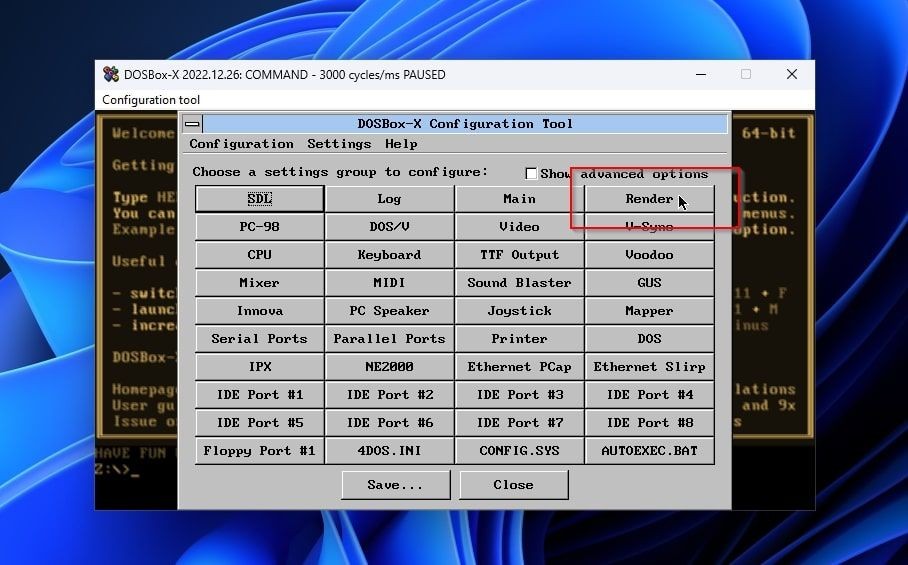Open the PC-98 settings group
This screenshot has width=908, height=565.
[x=259, y=226]
